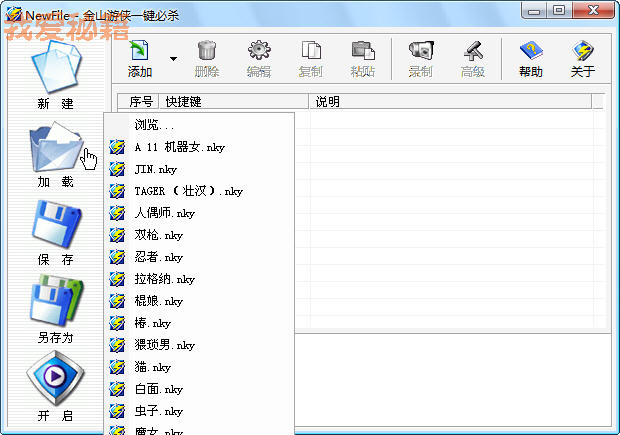Expand the dropdown arrow next to 添加
The height and width of the screenshot is (435, 620).
point(173,59)
